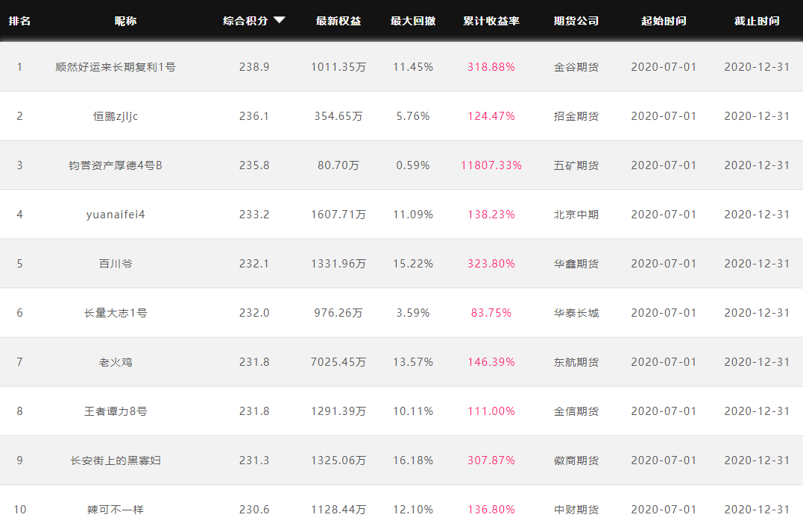Image resolution: width=803 pixels, height=532 pixels.
Task: Click the 综合积分 column header text
Action: 245,21
